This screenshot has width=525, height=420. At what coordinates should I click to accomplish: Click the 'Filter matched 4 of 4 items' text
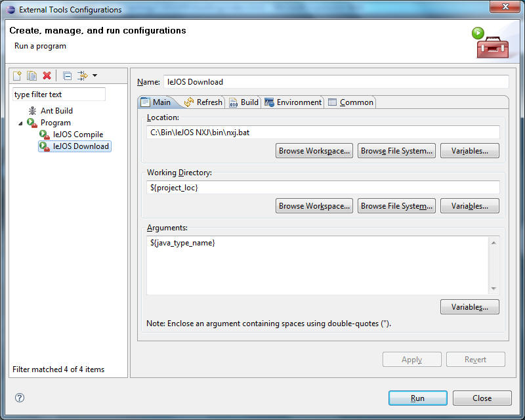(x=58, y=369)
